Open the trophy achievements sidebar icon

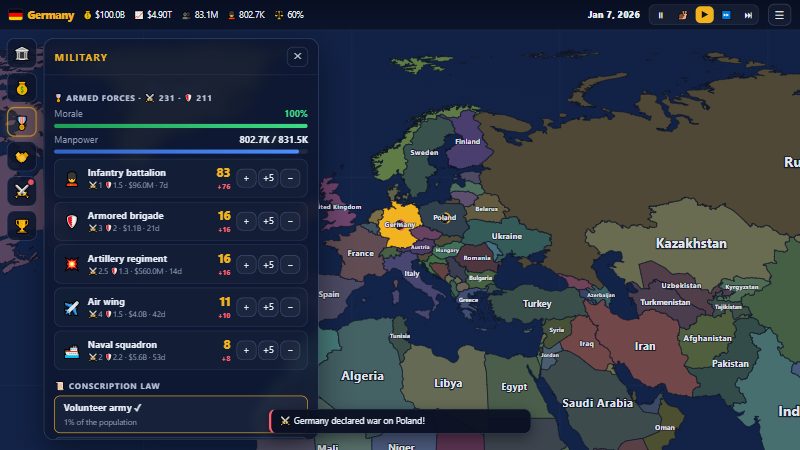pyautogui.click(x=22, y=225)
